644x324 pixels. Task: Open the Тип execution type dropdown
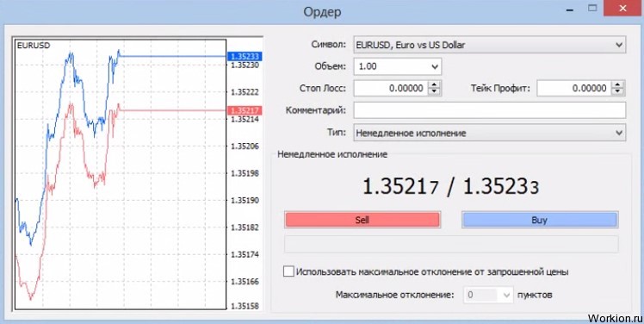click(x=619, y=133)
